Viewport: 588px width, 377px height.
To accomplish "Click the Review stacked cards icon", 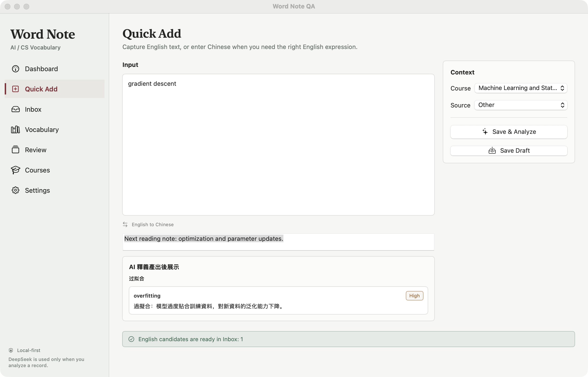I will (15, 150).
